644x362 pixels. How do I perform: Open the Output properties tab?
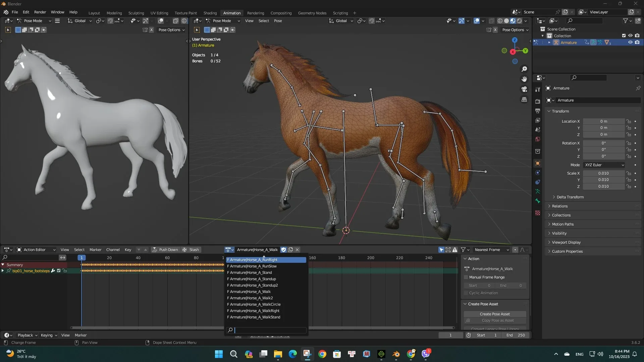point(538,111)
